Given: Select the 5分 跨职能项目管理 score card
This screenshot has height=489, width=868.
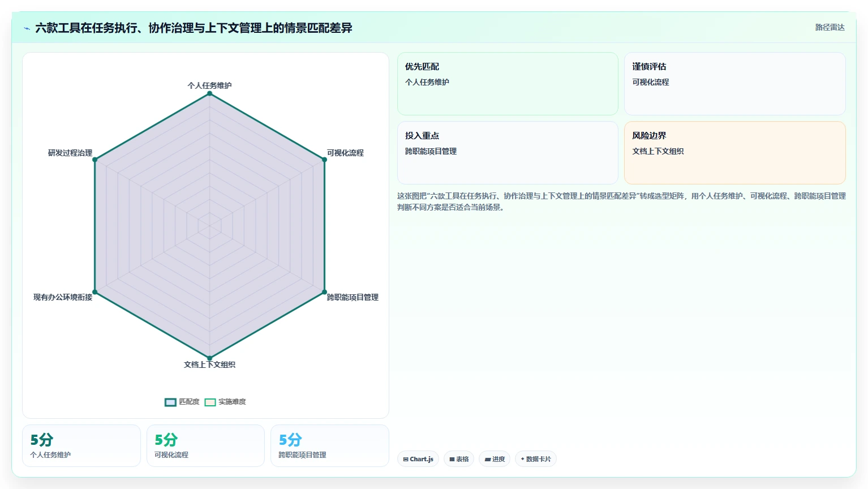Looking at the screenshot, I should pos(330,446).
